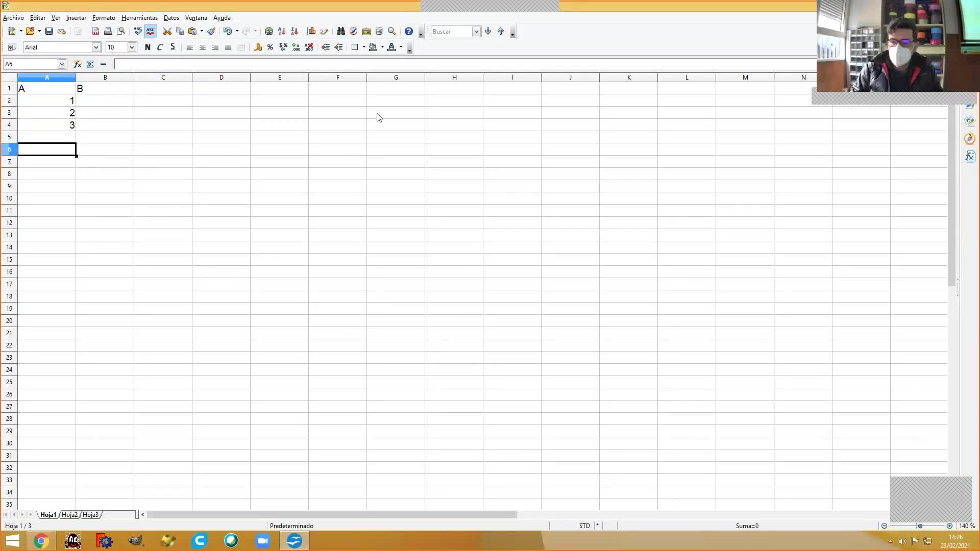980x551 pixels.
Task: Sort ascending toolbar icon
Action: click(x=282, y=31)
